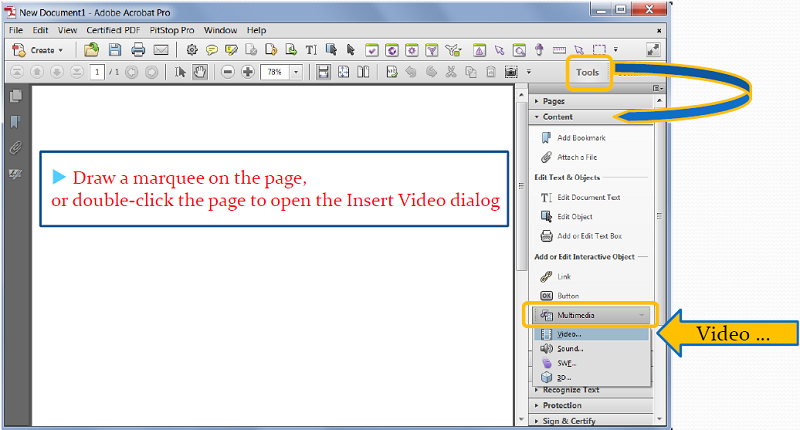Open the Certified PDF menu

click(111, 31)
